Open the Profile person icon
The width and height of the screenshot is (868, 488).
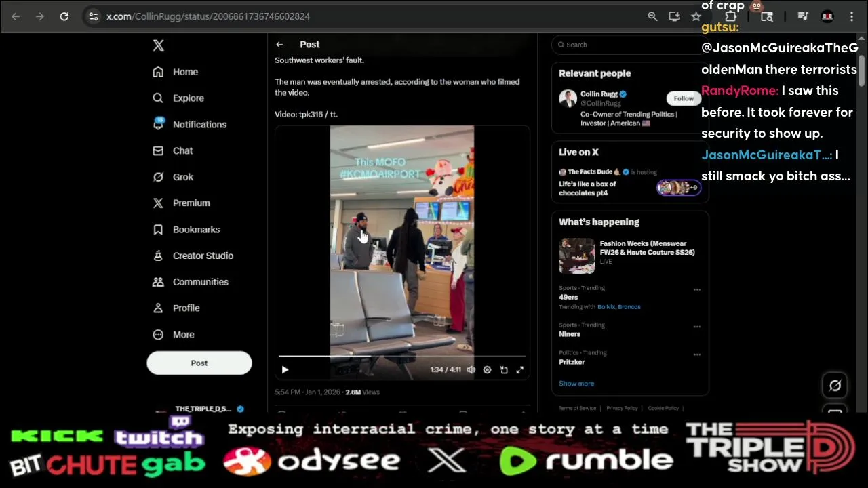(x=158, y=308)
